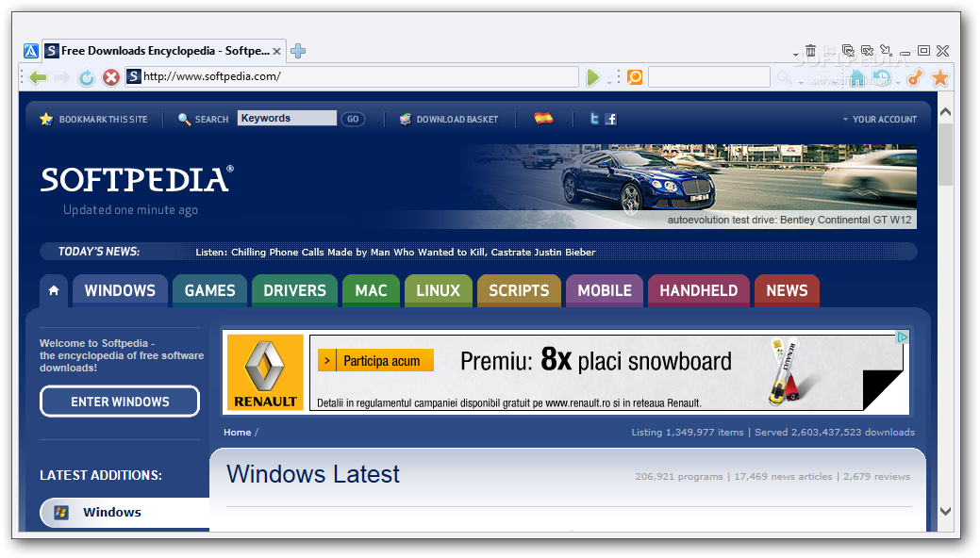Select the SCRIPTS category tab

click(519, 290)
